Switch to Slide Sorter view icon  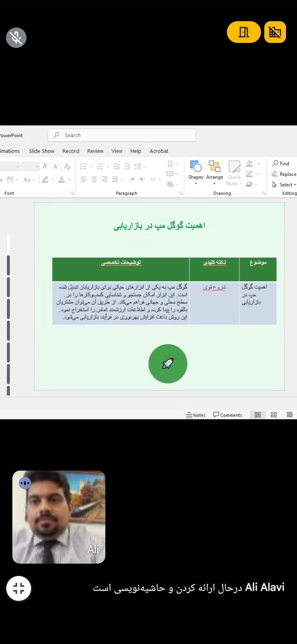click(x=274, y=415)
